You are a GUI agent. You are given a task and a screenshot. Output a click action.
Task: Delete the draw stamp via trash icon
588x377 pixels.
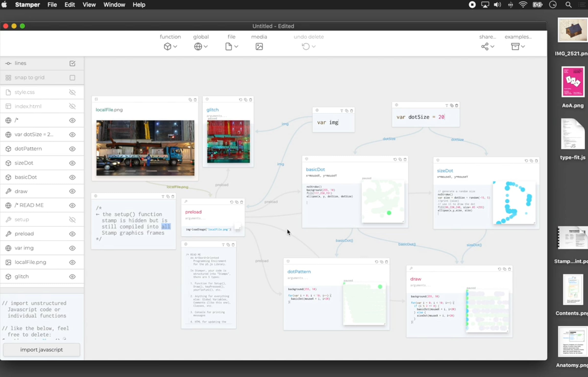coord(509,269)
